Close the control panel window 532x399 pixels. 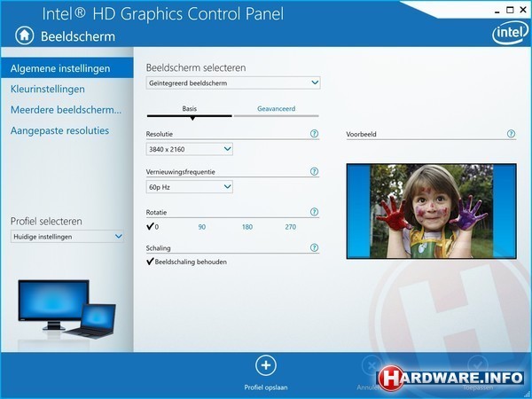point(523,10)
